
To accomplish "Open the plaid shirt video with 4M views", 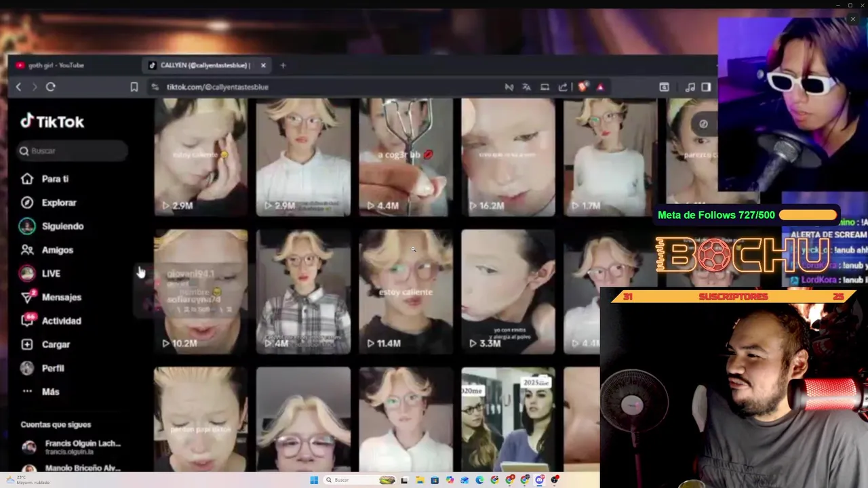I will pyautogui.click(x=303, y=291).
